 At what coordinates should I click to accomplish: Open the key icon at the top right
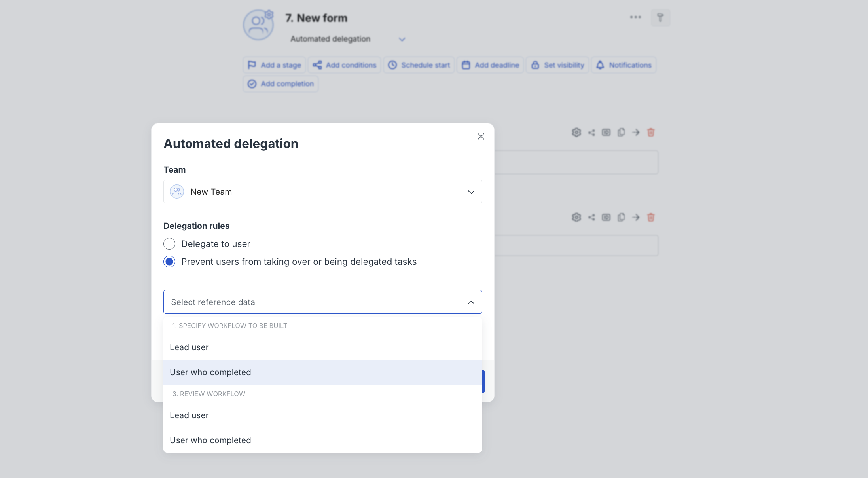click(660, 17)
